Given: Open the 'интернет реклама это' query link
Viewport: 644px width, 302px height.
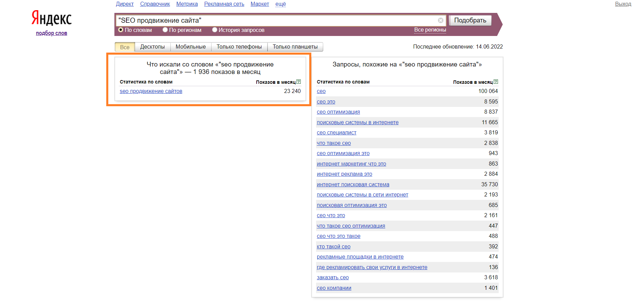Looking at the screenshot, I should 345,174.
